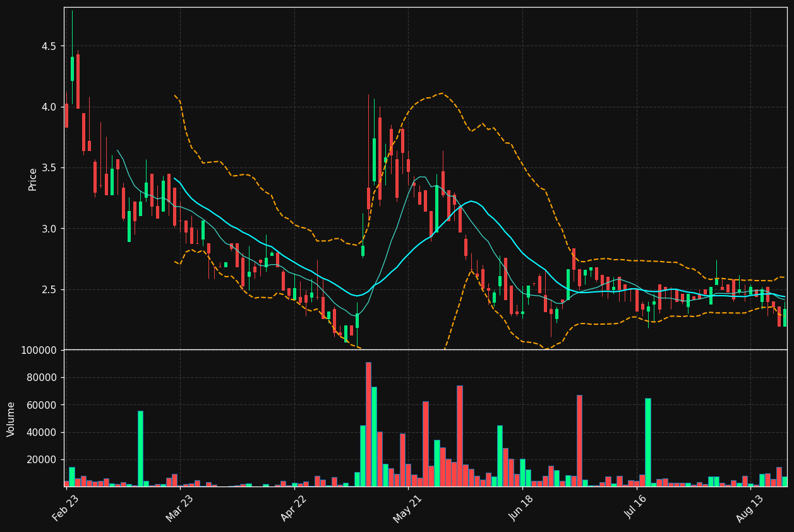794x532 pixels.
Task: Click the 4.0 price axis label
Action: [49, 107]
